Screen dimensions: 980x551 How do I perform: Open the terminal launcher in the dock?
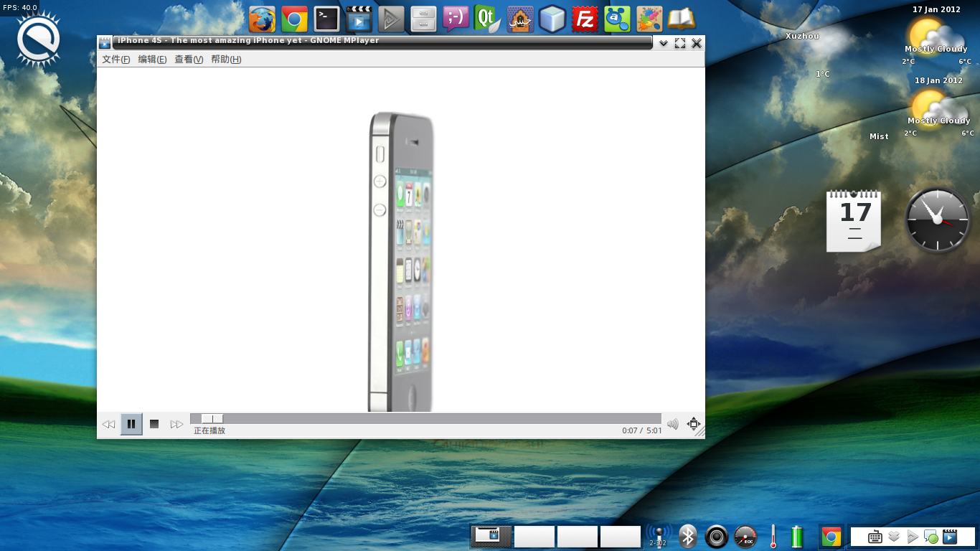click(326, 19)
